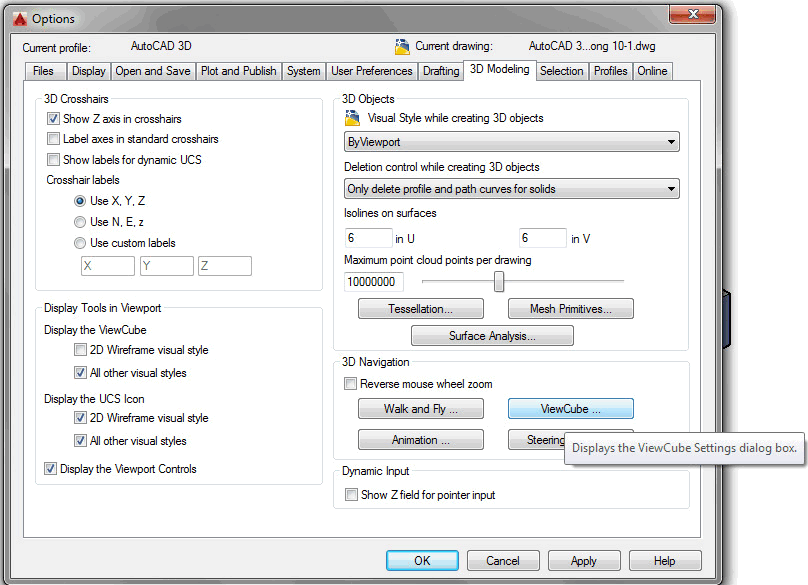Click the current drawing file icon
This screenshot has width=808, height=585.
point(402,46)
